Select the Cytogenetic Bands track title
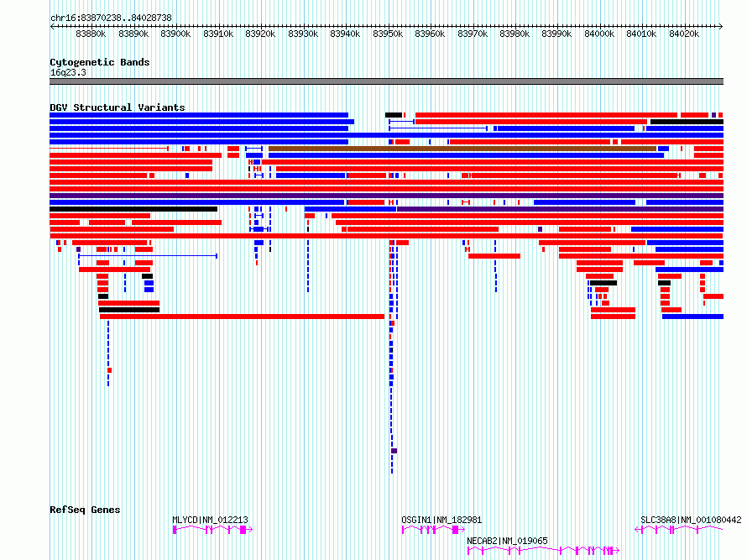The height and width of the screenshot is (560, 747). point(100,62)
